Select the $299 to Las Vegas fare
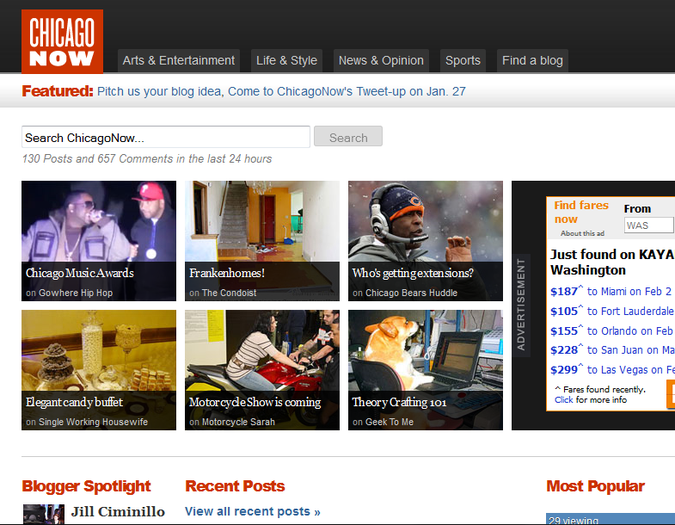The image size is (675, 525). coord(612,370)
